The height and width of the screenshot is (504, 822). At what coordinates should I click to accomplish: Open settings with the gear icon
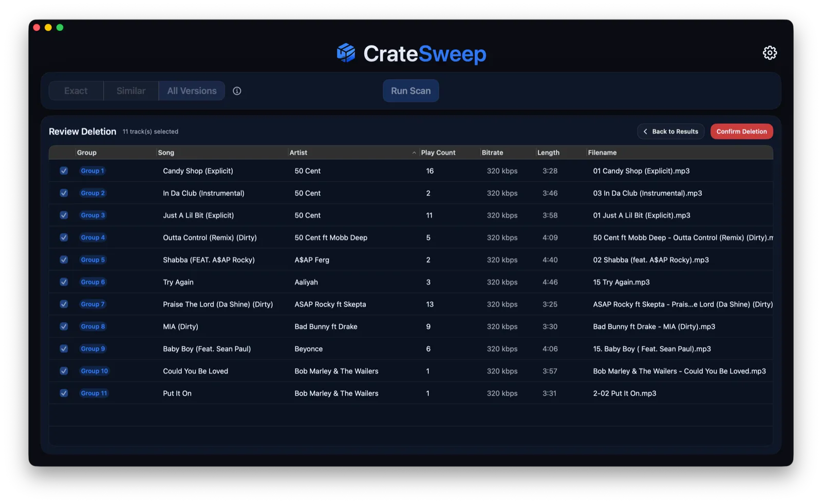point(769,53)
